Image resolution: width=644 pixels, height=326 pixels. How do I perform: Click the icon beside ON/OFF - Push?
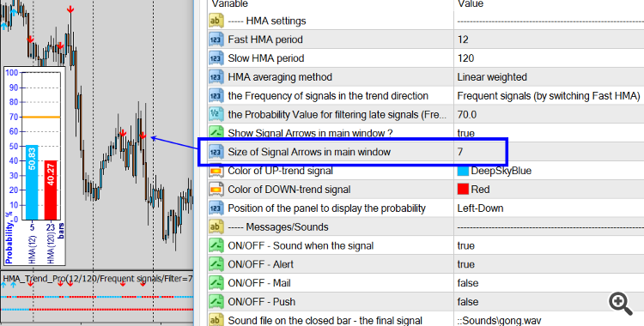point(216,302)
